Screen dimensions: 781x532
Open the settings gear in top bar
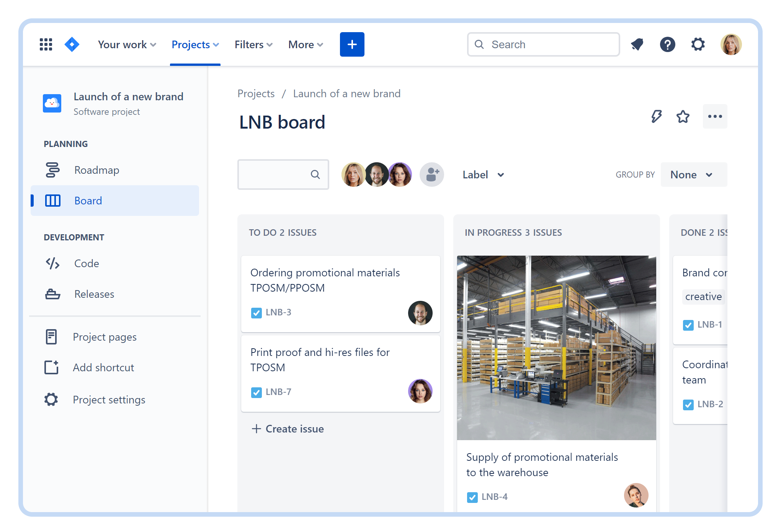tap(698, 44)
